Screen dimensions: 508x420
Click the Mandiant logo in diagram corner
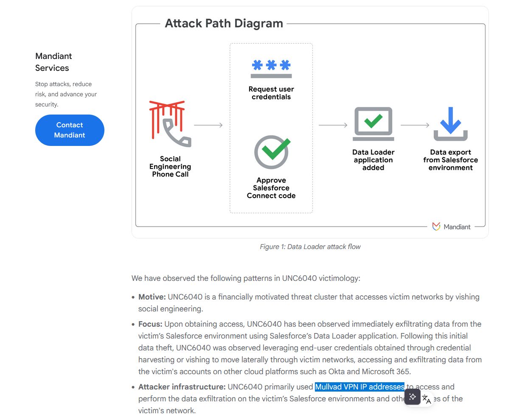451,227
